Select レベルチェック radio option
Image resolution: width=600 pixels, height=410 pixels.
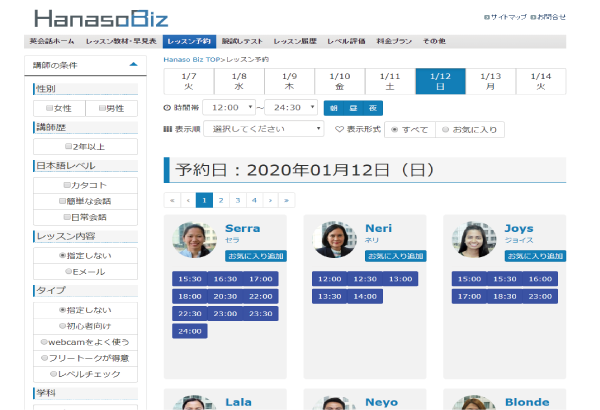53,374
